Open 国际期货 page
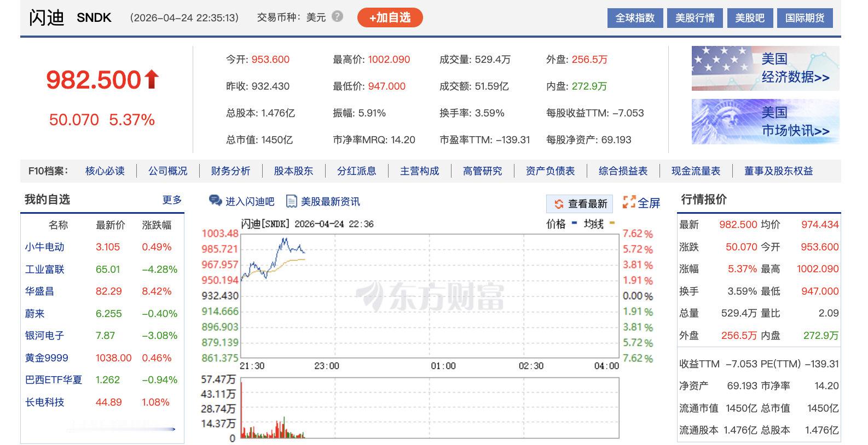Viewport: 868px width, 445px height. [x=805, y=18]
